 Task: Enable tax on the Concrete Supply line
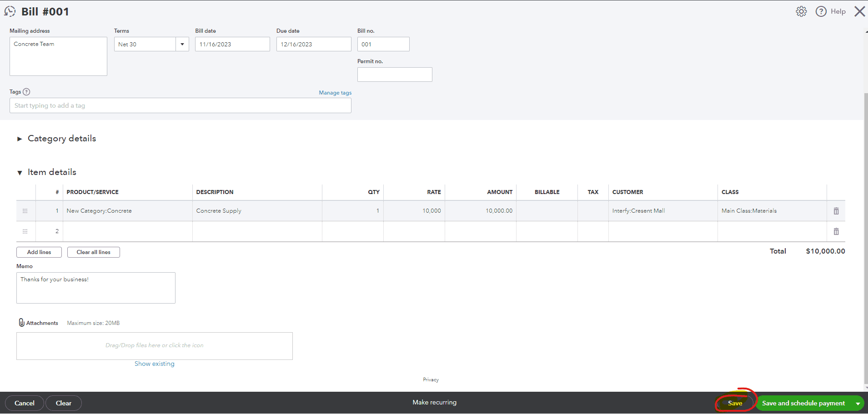pyautogui.click(x=592, y=210)
